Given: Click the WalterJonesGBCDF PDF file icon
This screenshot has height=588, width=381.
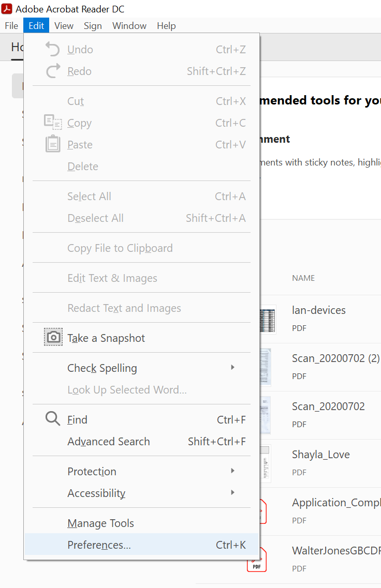Looking at the screenshot, I should 257,560.
